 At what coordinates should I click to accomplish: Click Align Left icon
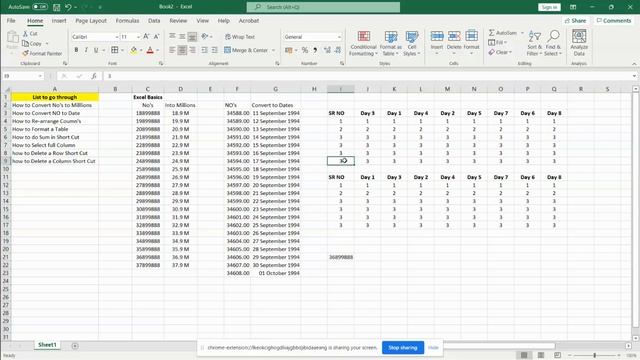pos(172,50)
